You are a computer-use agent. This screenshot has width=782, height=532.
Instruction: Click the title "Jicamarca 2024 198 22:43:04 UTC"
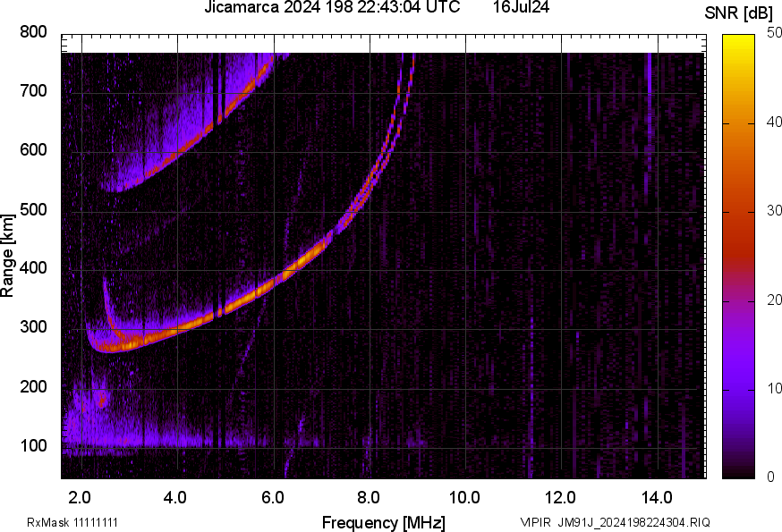click(332, 7)
